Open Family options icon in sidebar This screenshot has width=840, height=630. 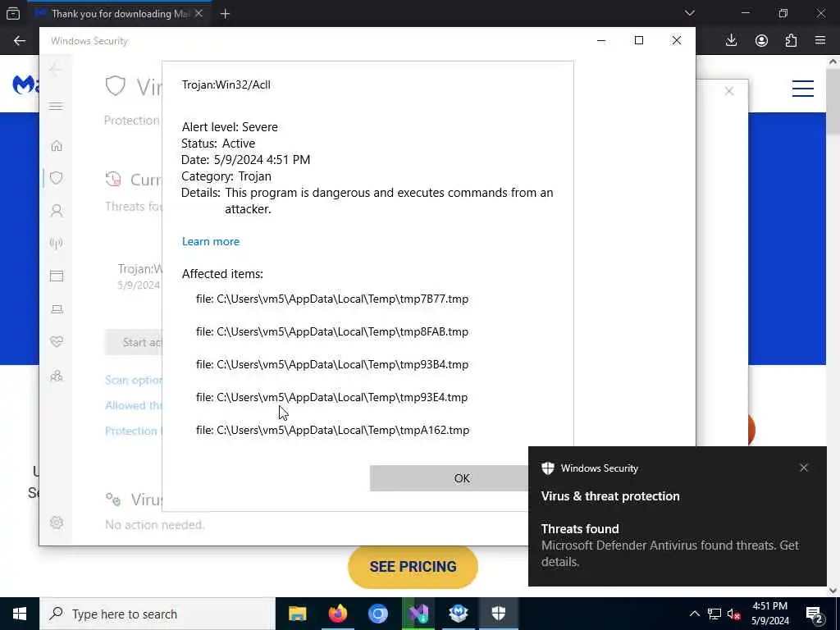57,376
